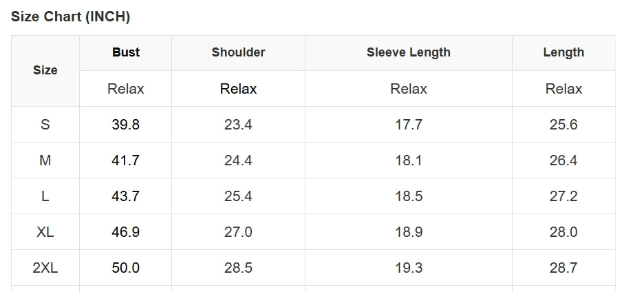Click the Relax label under Sleeve Length
The width and height of the screenshot is (644, 292).
pos(409,89)
